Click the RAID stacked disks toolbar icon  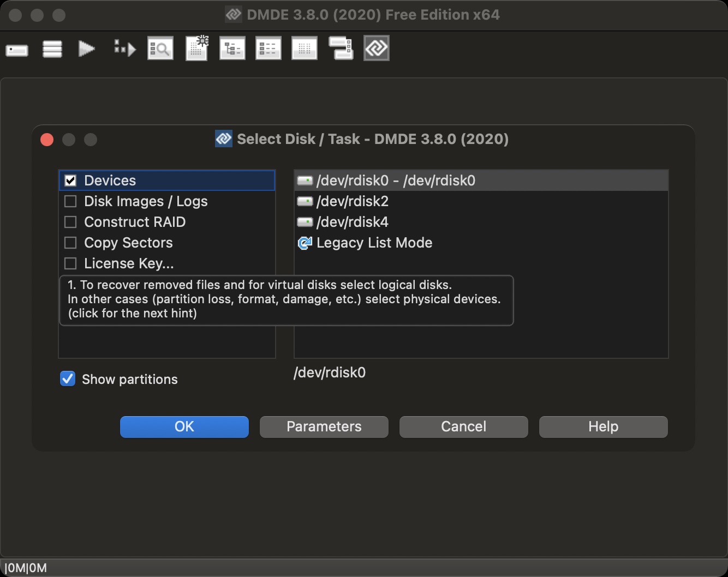(x=52, y=49)
